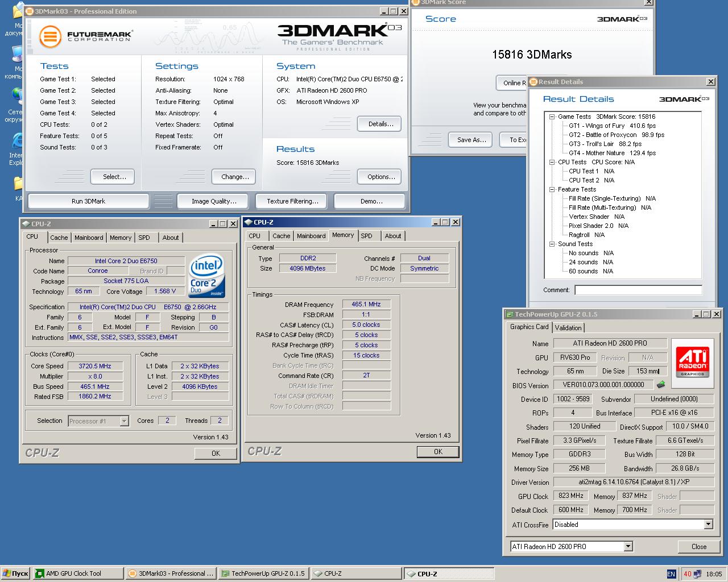This screenshot has width=728, height=582.
Task: Click the Close button in GPU-Z
Action: point(699,547)
